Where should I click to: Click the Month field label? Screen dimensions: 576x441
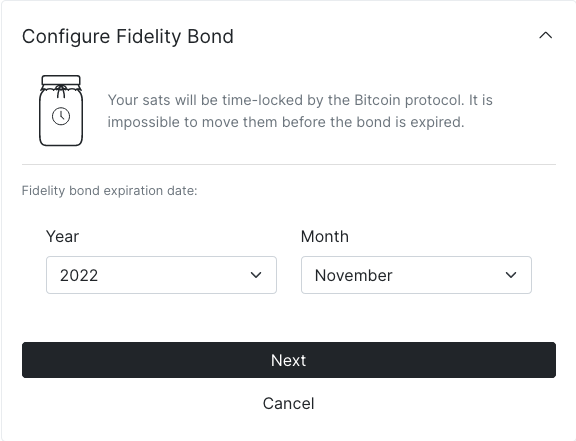(325, 236)
